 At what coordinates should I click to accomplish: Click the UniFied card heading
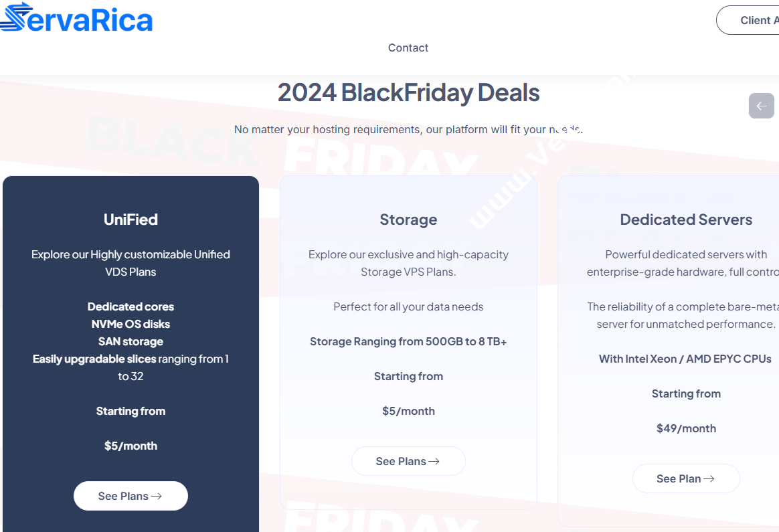(x=131, y=219)
